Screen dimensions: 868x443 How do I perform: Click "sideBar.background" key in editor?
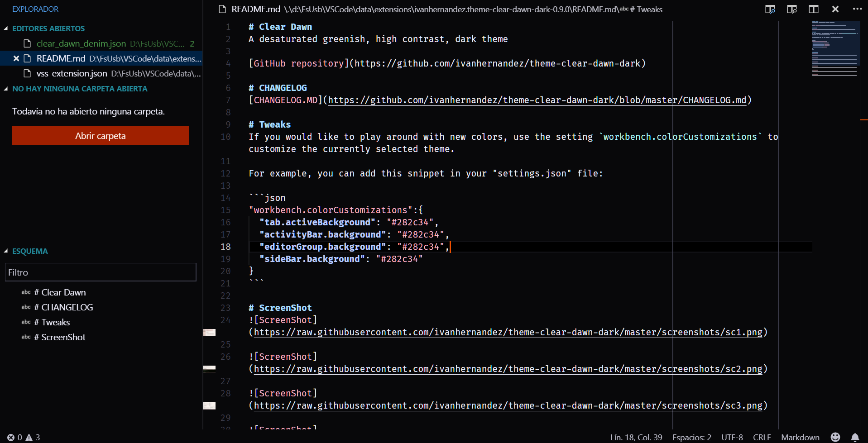coord(312,259)
